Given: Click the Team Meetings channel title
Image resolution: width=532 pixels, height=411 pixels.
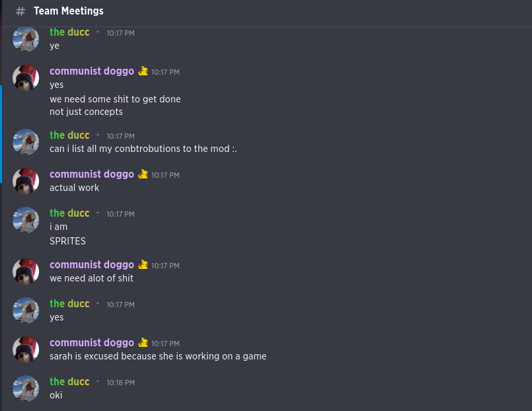Looking at the screenshot, I should click(x=69, y=11).
